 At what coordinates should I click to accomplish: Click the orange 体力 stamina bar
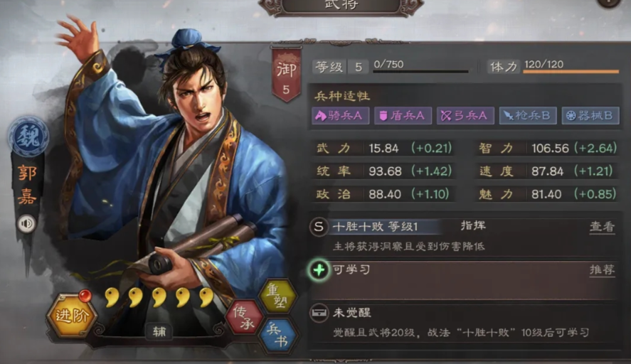571,72
